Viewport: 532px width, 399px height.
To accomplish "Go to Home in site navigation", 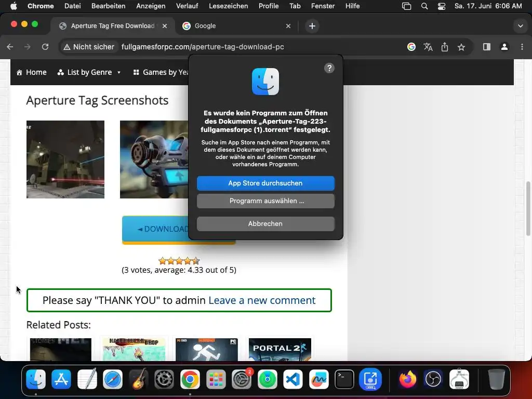I will [32, 72].
